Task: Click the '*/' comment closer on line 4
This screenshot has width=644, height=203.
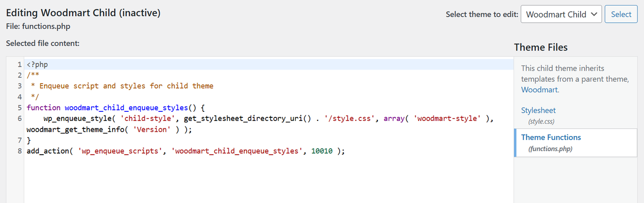Action: coord(35,97)
